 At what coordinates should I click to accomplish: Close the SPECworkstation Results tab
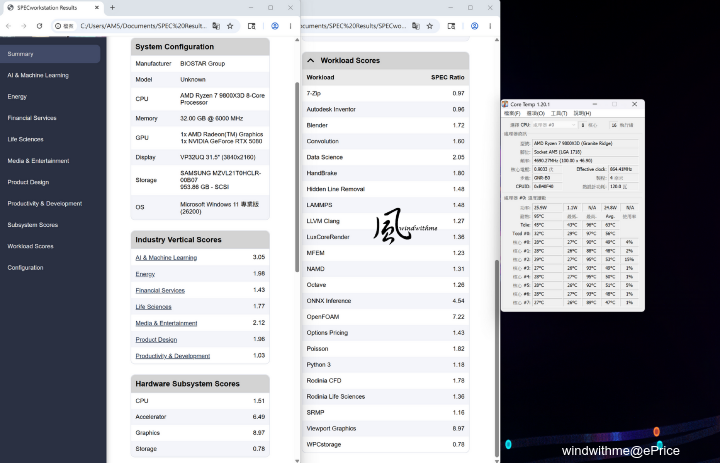(97, 8)
